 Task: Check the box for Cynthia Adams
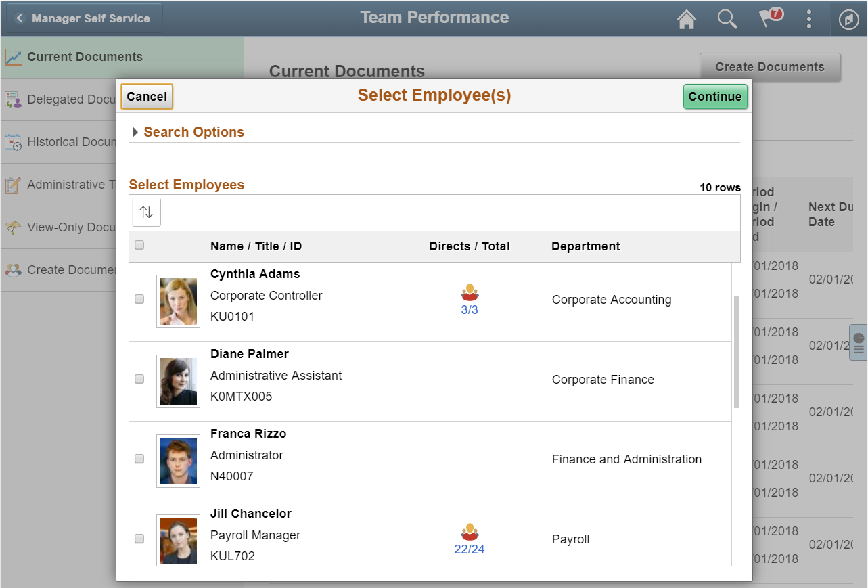pos(139,299)
